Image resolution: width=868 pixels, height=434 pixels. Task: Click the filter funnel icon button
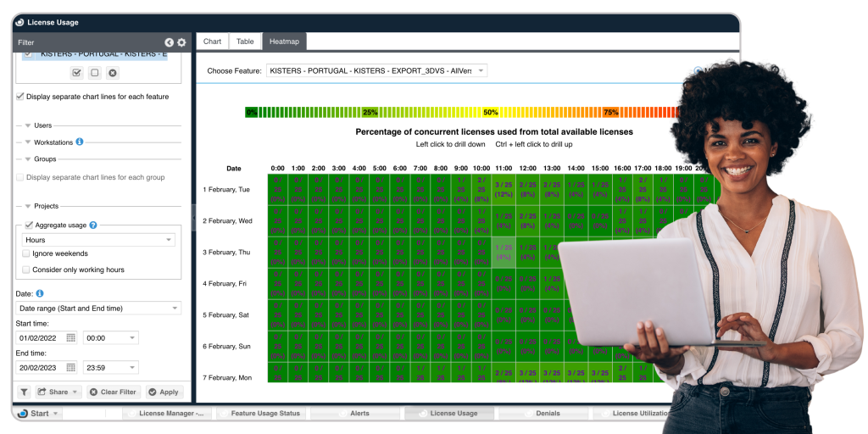coord(24,392)
